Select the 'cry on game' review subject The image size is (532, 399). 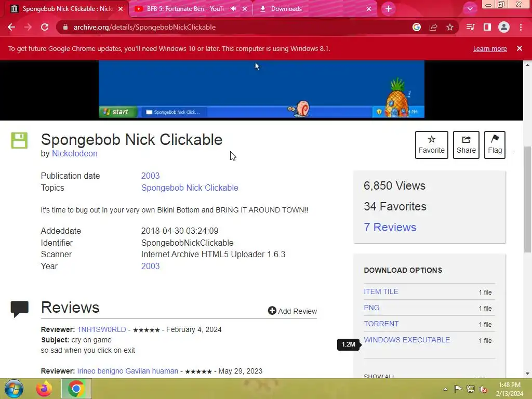[91, 340]
